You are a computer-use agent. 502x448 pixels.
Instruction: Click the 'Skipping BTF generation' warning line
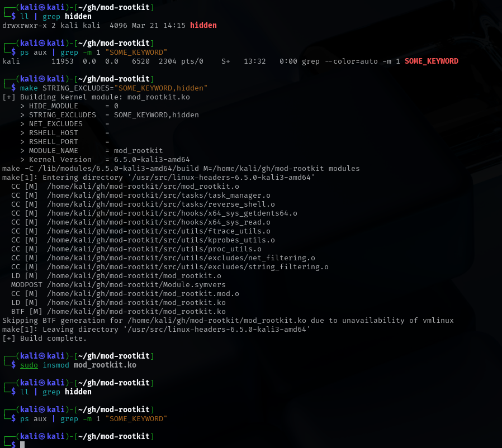pos(228,321)
